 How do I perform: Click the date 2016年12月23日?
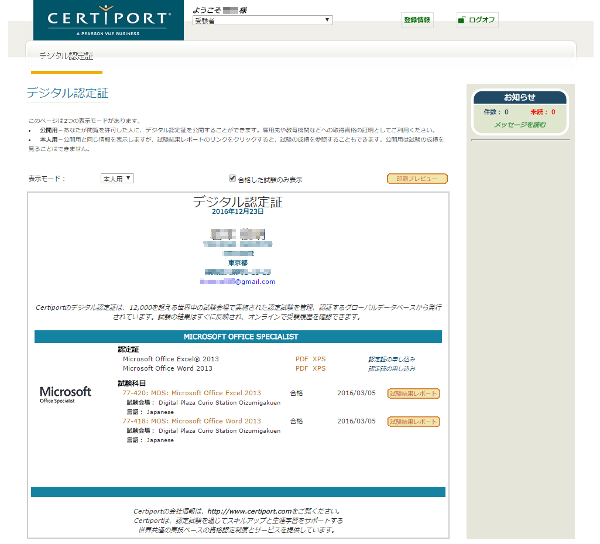click(238, 212)
